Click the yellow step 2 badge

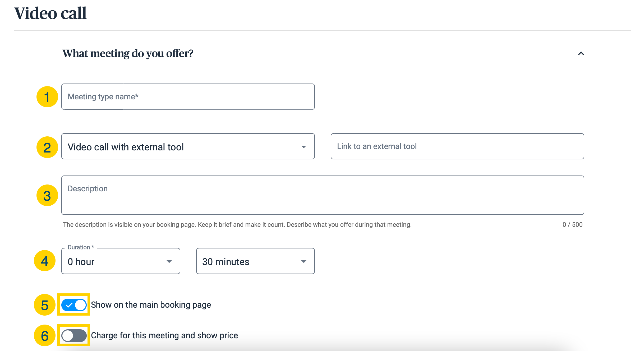click(47, 147)
